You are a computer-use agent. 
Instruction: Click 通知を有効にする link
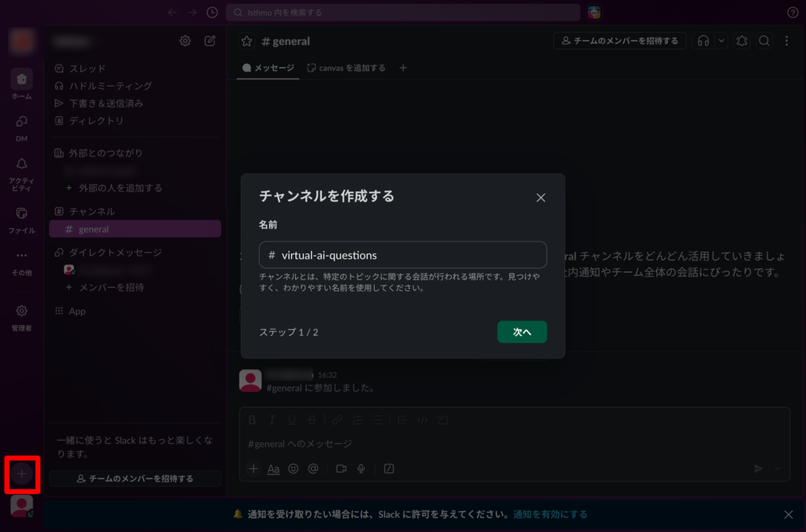tap(550, 515)
